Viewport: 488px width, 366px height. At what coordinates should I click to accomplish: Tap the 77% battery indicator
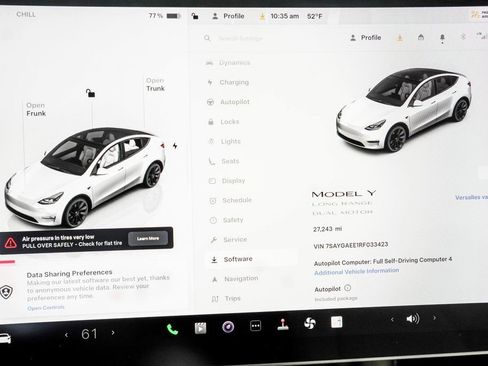coord(164,16)
